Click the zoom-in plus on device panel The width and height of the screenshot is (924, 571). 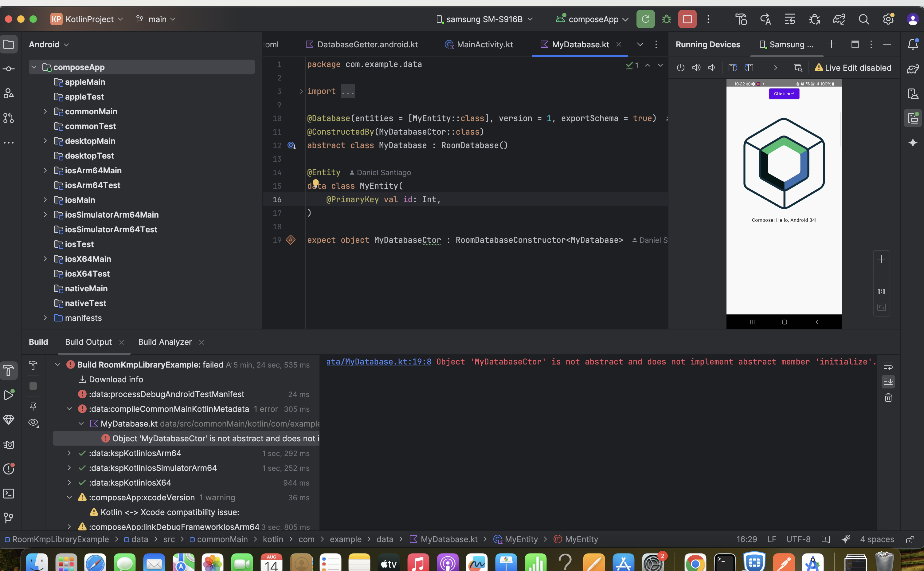click(881, 259)
